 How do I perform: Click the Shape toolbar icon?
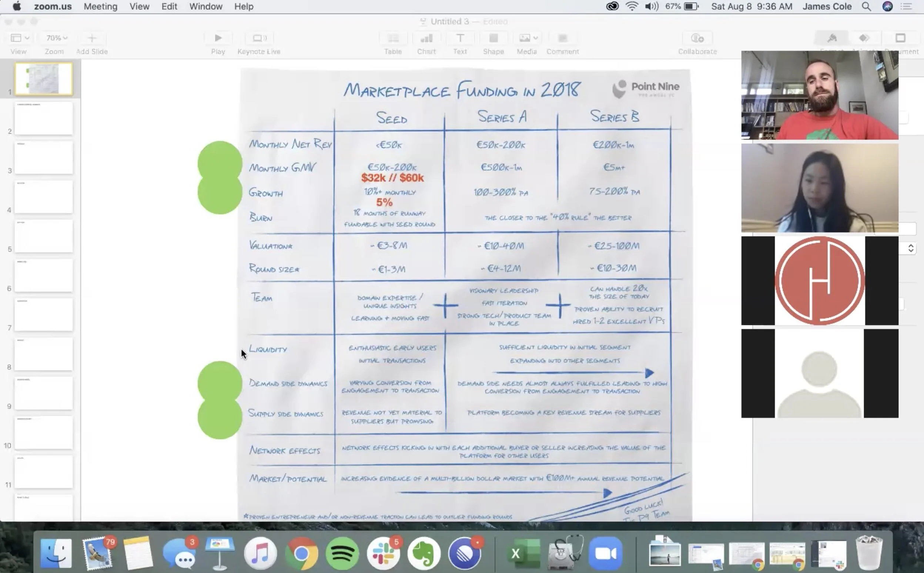(493, 38)
